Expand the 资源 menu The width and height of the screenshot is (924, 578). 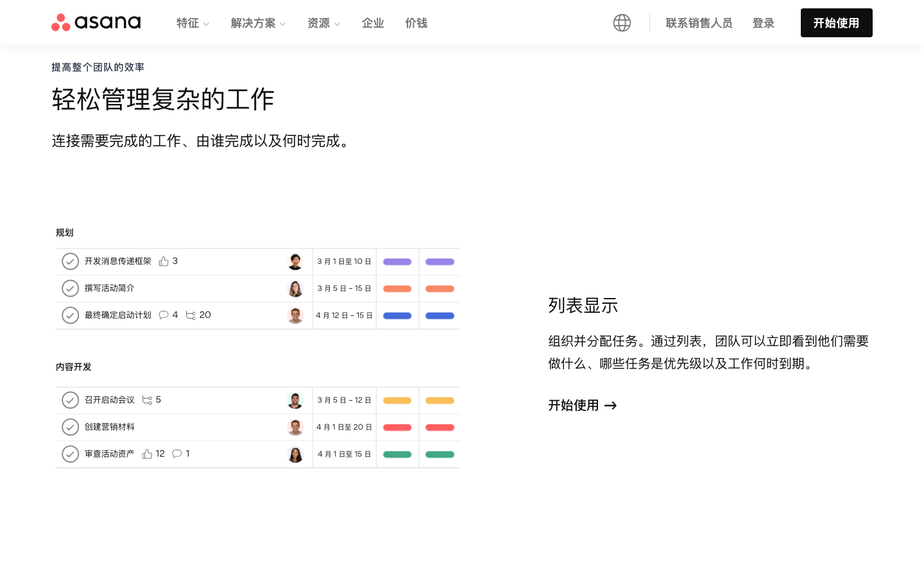tap(323, 23)
